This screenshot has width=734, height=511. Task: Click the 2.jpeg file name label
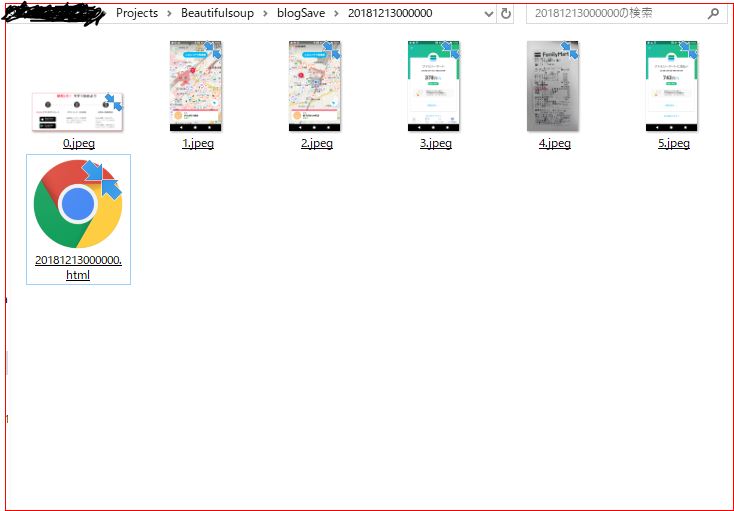pyautogui.click(x=316, y=143)
